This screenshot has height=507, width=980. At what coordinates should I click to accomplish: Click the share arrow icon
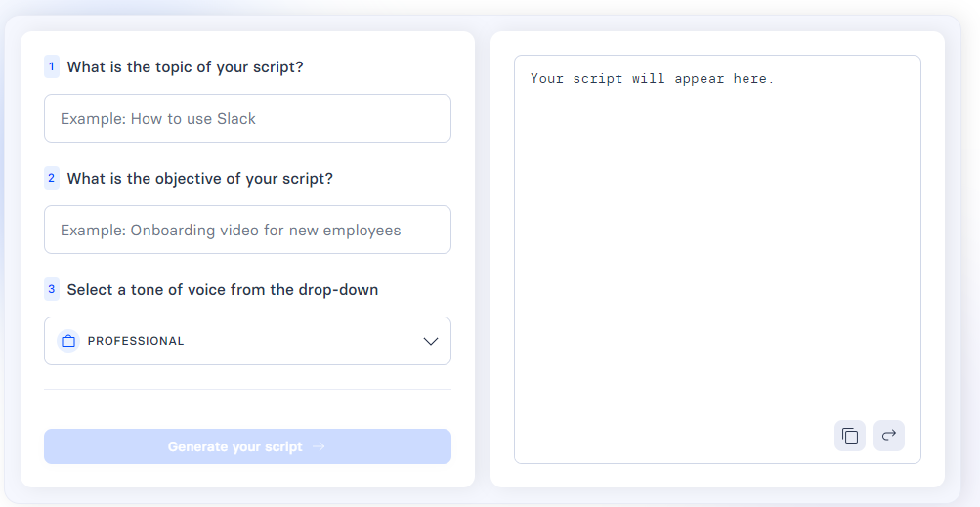tap(889, 436)
